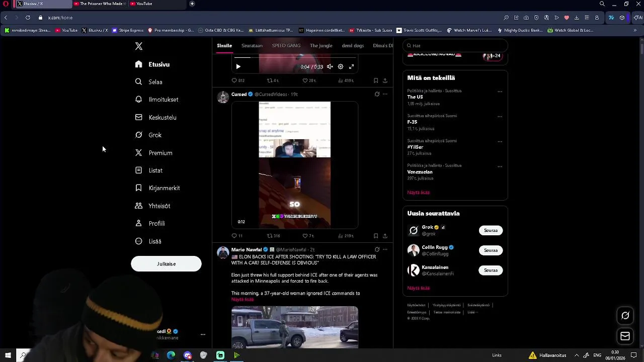Open Profiili profile page
Image resolution: width=644 pixels, height=362 pixels.
[150, 223]
